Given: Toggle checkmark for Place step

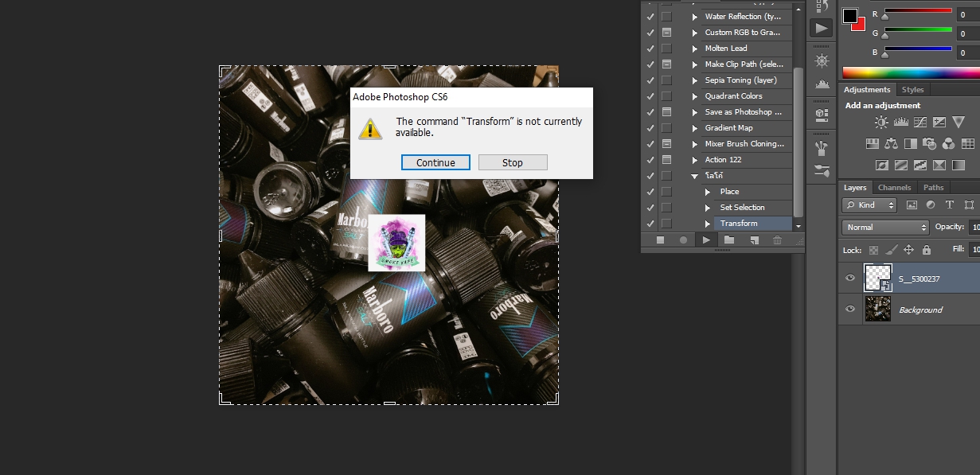Looking at the screenshot, I should 650,192.
